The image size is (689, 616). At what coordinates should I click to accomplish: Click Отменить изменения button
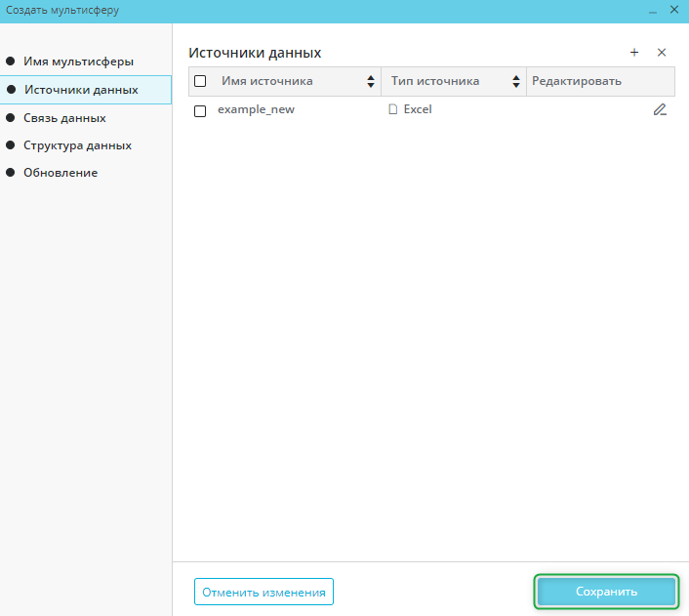click(x=263, y=592)
